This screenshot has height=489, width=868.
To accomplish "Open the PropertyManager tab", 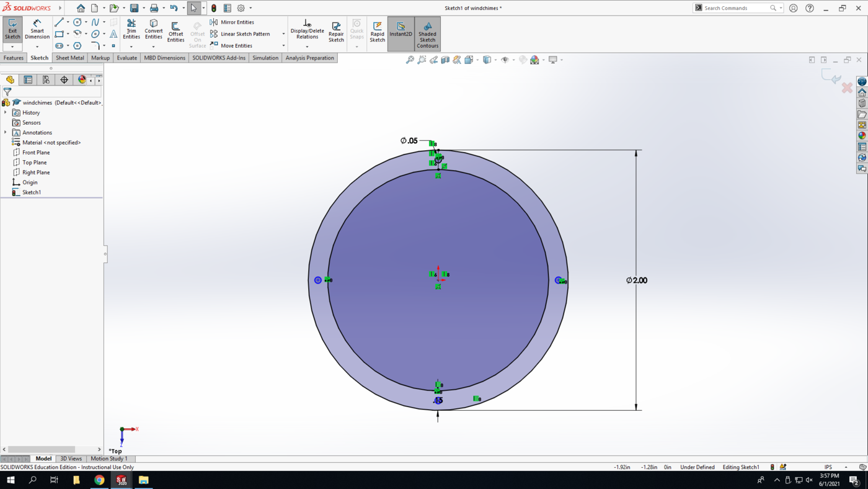I will [28, 80].
